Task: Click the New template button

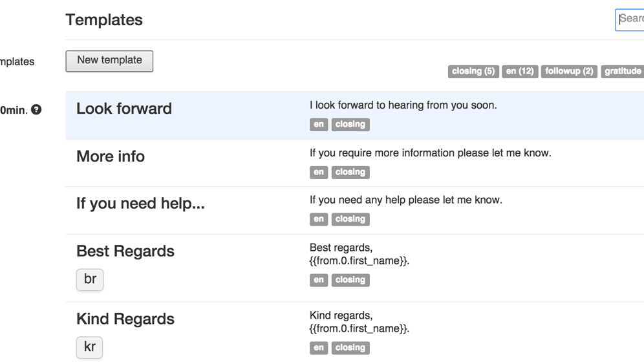Action: [x=109, y=61]
